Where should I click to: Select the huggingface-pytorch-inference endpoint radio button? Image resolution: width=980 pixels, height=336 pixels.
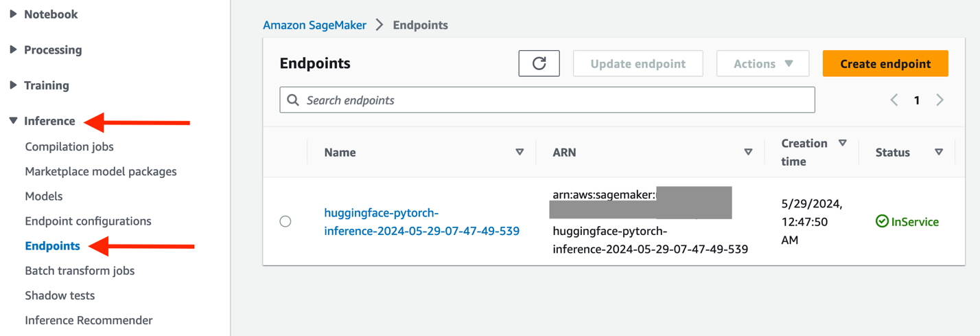click(x=285, y=221)
